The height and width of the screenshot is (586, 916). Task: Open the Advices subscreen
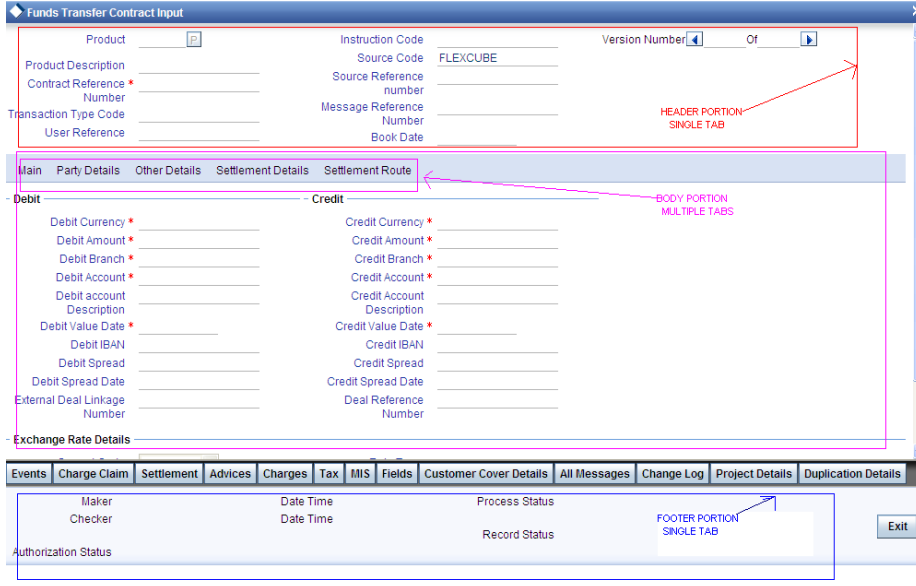tap(230, 473)
